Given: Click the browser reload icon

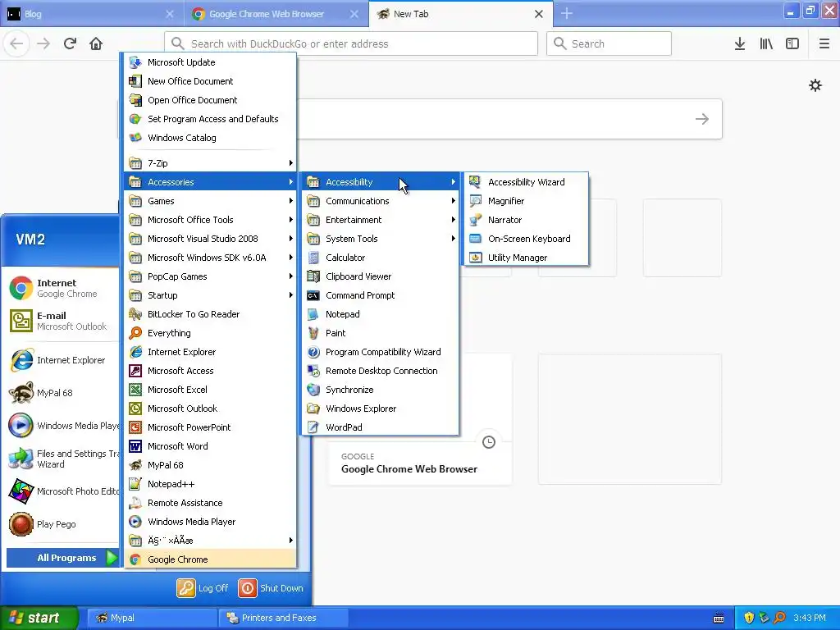Looking at the screenshot, I should (x=70, y=43).
